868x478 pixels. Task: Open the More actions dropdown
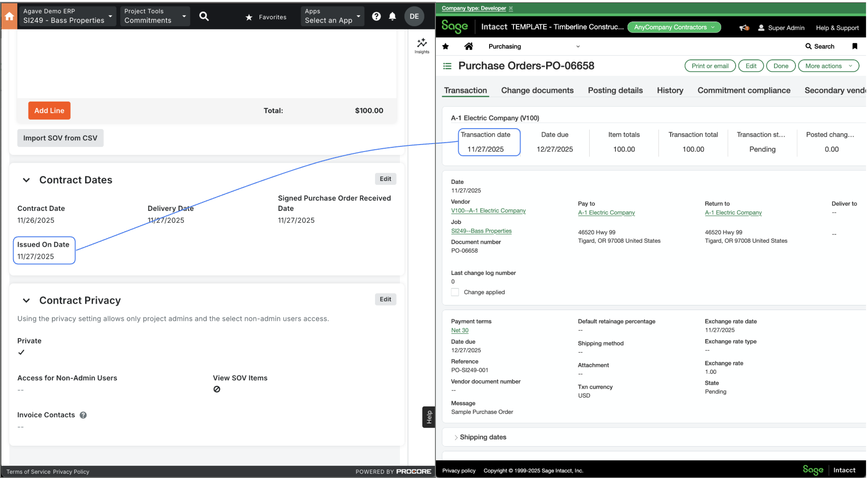pos(828,65)
